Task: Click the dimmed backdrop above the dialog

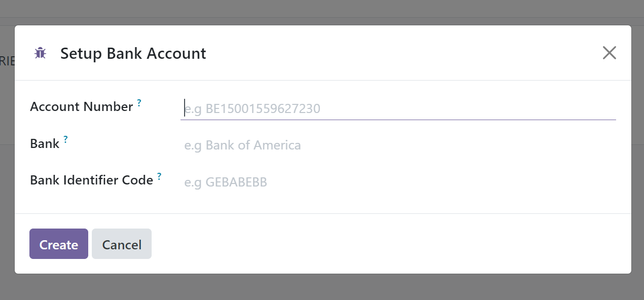Action: coord(322,12)
